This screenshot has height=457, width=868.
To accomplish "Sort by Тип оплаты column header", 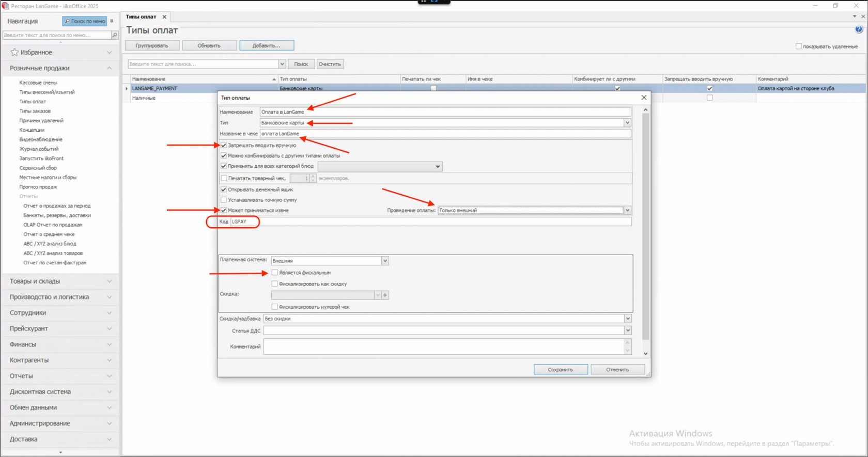I will [339, 79].
